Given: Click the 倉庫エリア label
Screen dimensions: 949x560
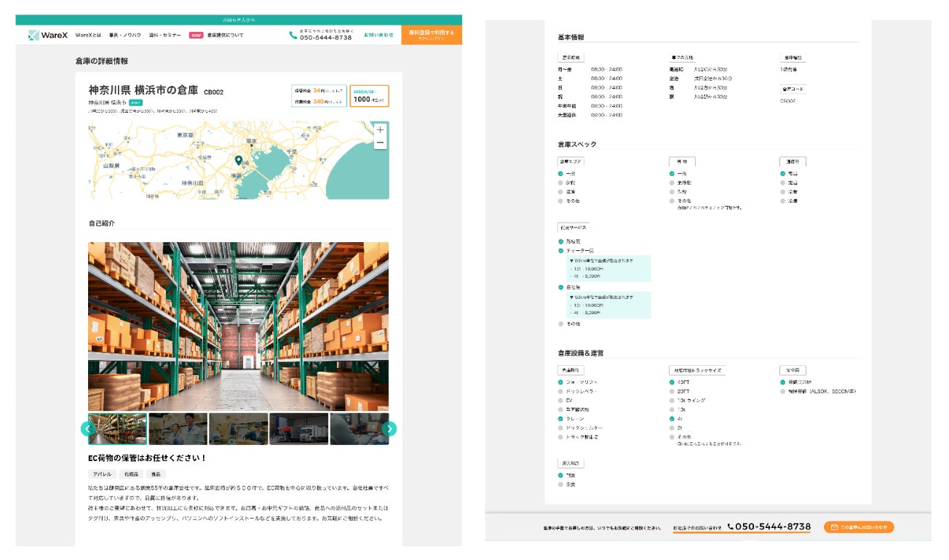Looking at the screenshot, I should pyautogui.click(x=571, y=161).
